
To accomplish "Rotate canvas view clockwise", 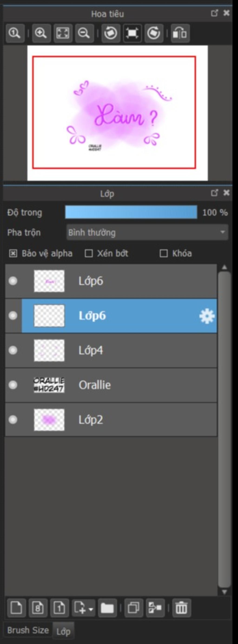I will click(x=153, y=33).
